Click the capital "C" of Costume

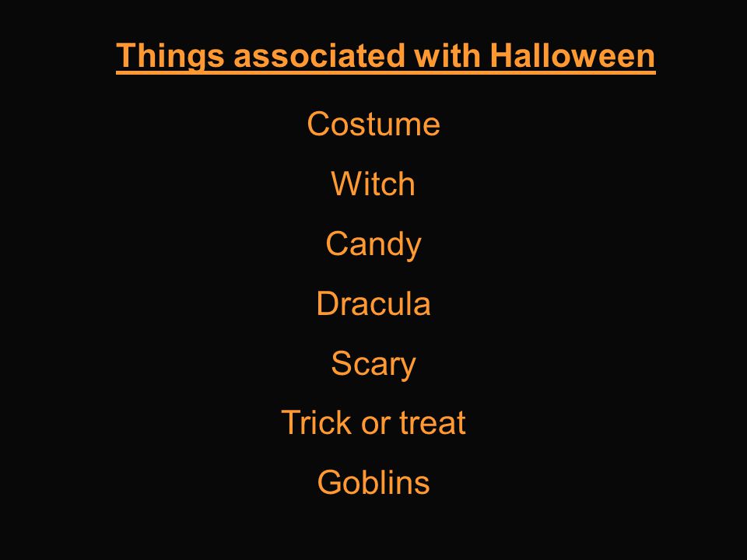pos(319,124)
